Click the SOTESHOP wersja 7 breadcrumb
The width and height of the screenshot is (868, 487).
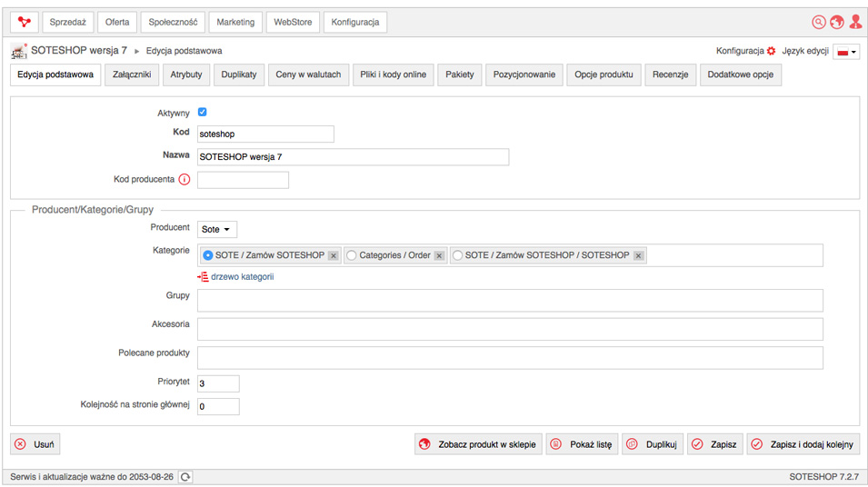click(x=78, y=50)
